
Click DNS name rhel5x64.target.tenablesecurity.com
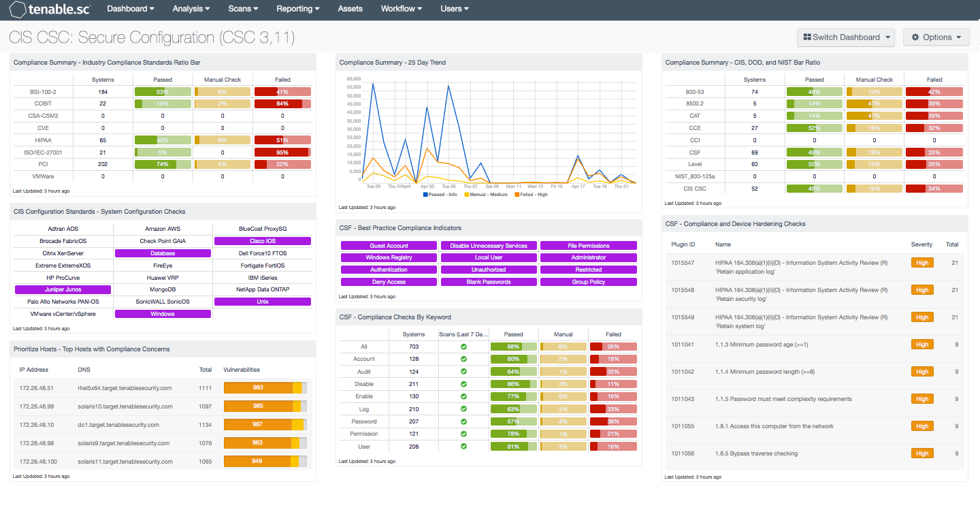125,388
